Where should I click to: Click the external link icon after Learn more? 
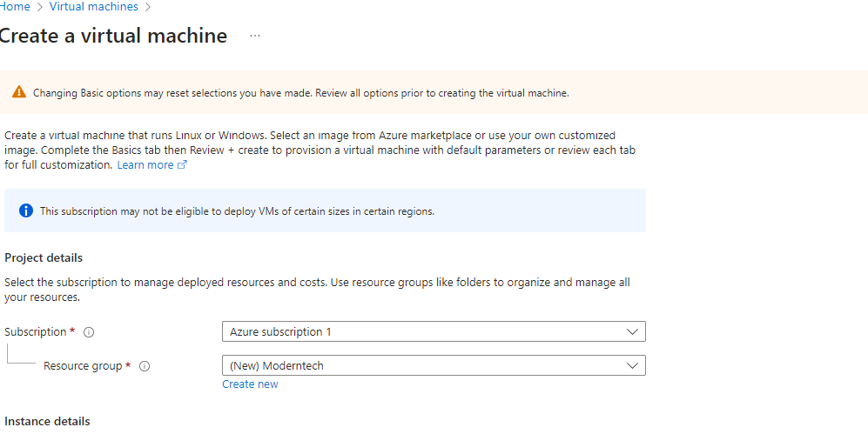pos(182,165)
